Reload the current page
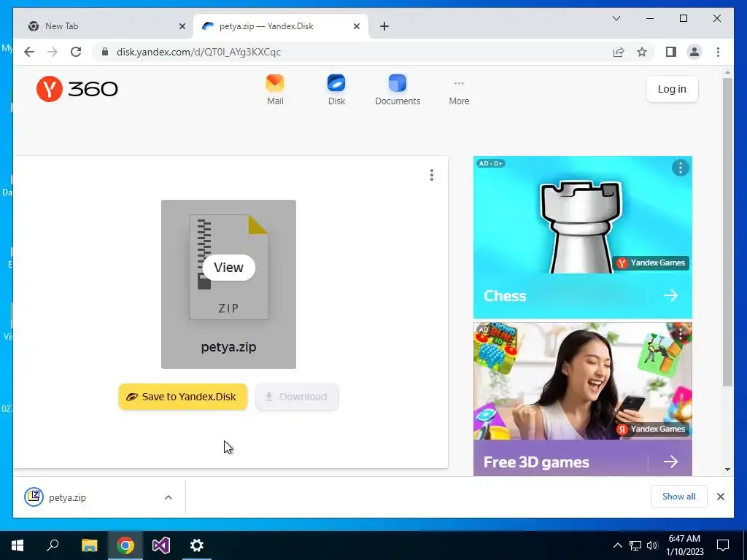Viewport: 747px width, 560px height. [76, 52]
